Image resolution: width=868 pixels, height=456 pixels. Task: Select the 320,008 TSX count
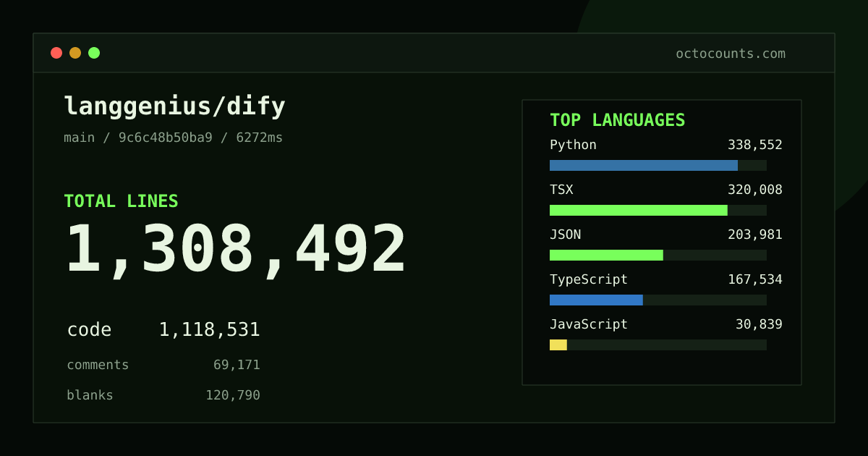pos(755,190)
